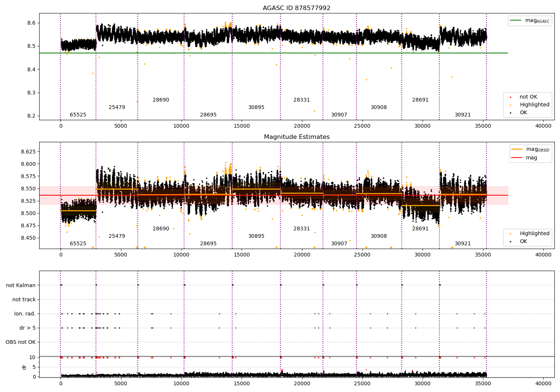Click the 'not OK' legend entry in top plot
This screenshot has width=560, height=392.
click(528, 97)
